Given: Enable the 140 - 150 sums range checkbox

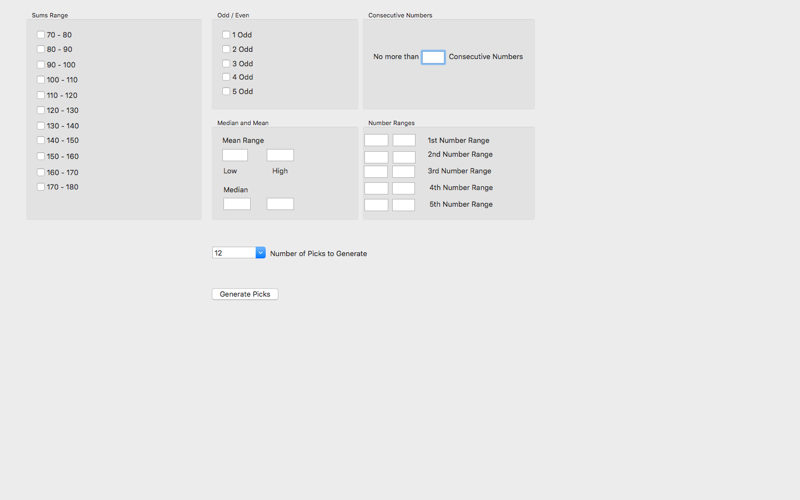Looking at the screenshot, I should point(41,140).
